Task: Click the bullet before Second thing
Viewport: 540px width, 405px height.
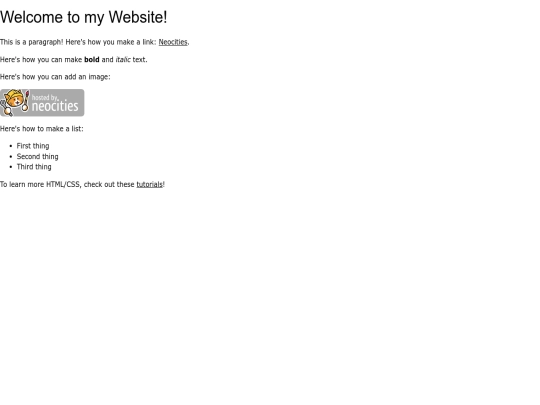Action: click(11, 157)
